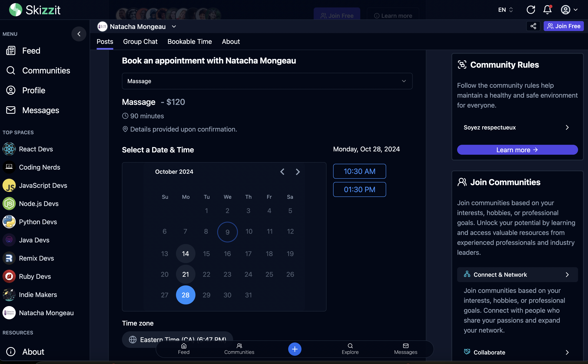Click October 9 in the calendar
The image size is (588, 364).
(x=227, y=232)
